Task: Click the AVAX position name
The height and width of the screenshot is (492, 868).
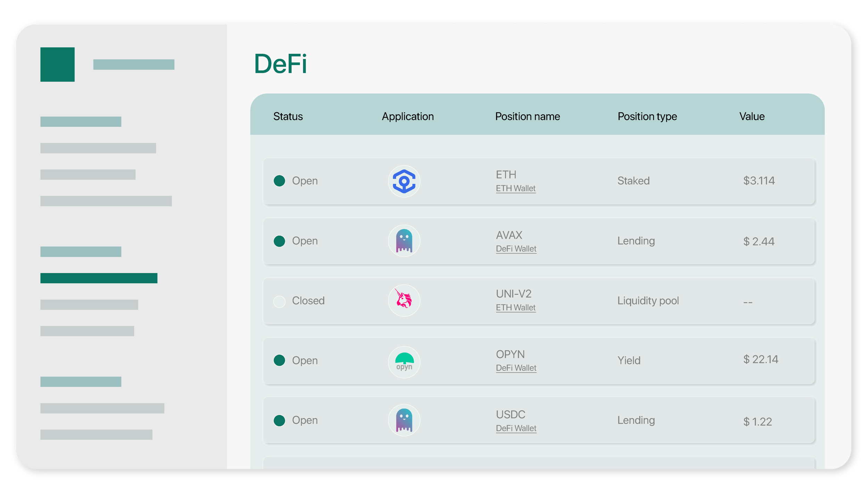Action: [x=509, y=235]
